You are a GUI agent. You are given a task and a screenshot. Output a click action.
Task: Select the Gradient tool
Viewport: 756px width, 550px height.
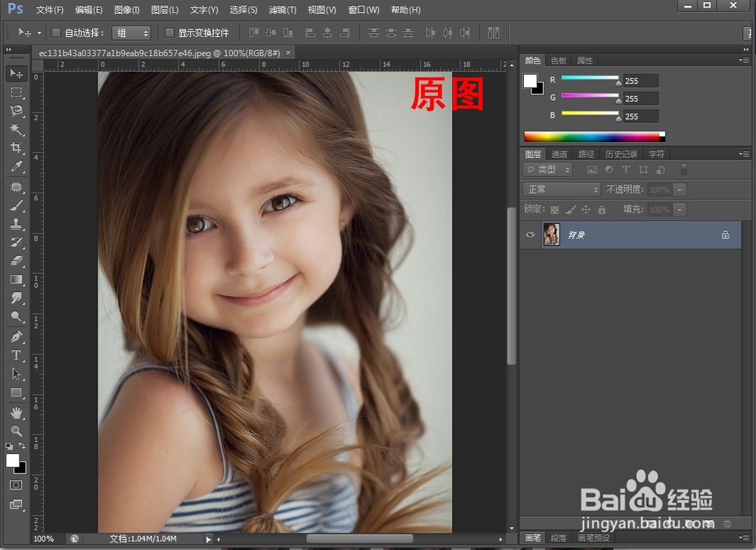click(16, 279)
